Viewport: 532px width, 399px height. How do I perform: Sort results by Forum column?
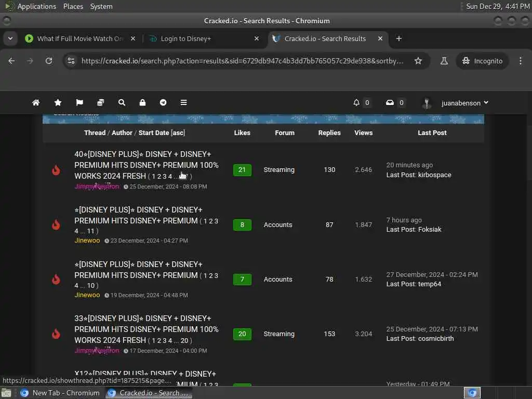click(x=285, y=132)
